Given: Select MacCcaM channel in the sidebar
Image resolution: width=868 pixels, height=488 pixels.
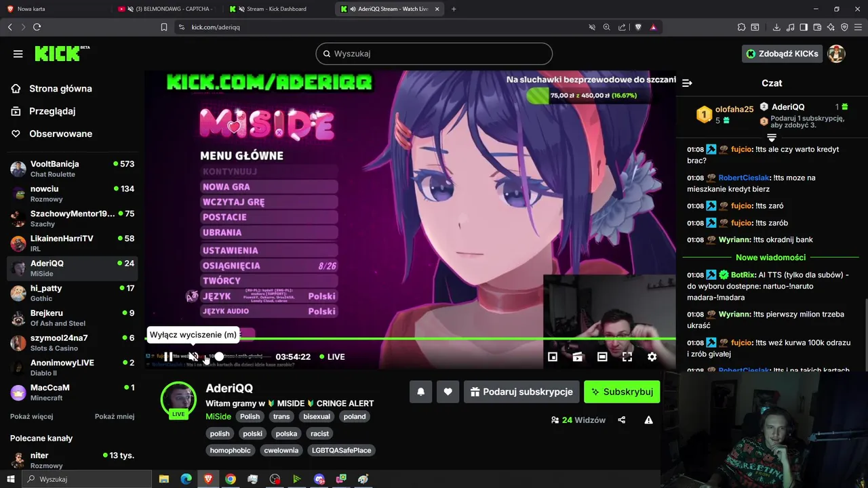Looking at the screenshot, I should pos(72,392).
